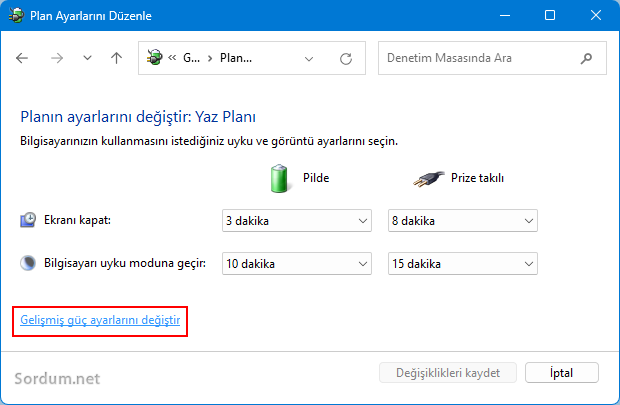Click heading 'Planın ayarlarını değiştir: Yaz Planı'
The width and height of the screenshot is (620, 405).
coord(138,117)
